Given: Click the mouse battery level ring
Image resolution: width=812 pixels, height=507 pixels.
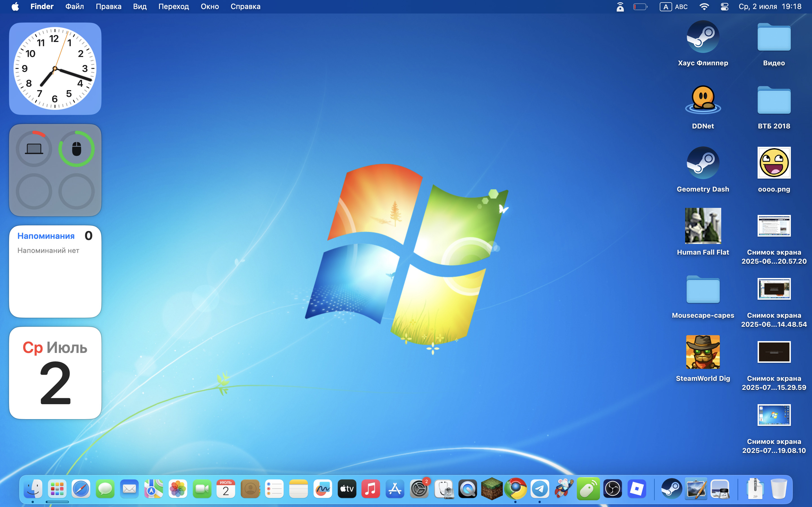Looking at the screenshot, I should tap(76, 149).
